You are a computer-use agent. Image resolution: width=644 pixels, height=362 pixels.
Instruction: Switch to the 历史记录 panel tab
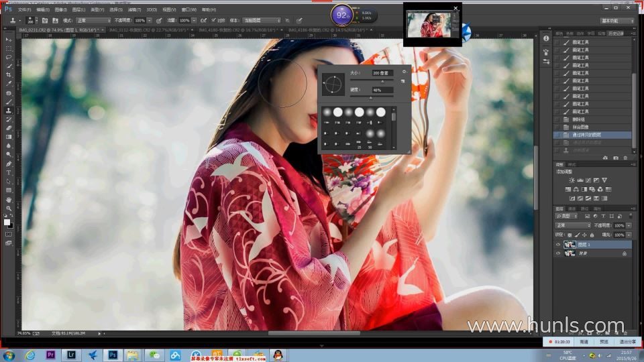tap(616, 34)
